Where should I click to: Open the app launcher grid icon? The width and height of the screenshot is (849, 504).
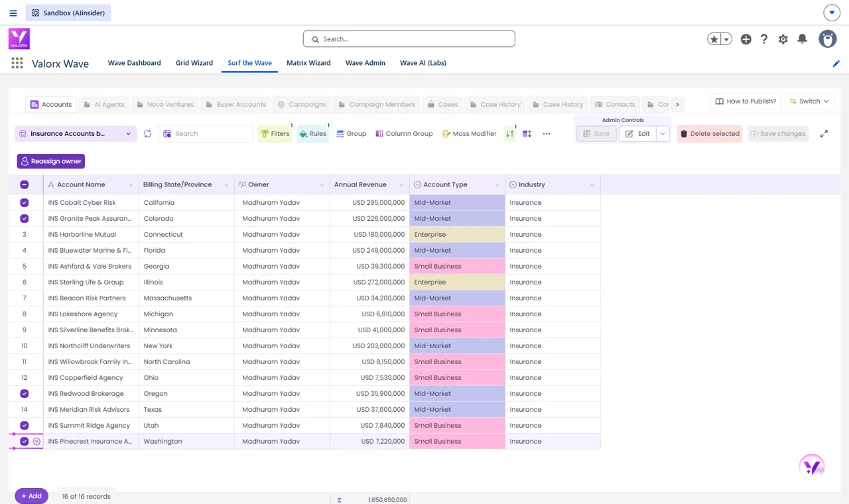(17, 63)
